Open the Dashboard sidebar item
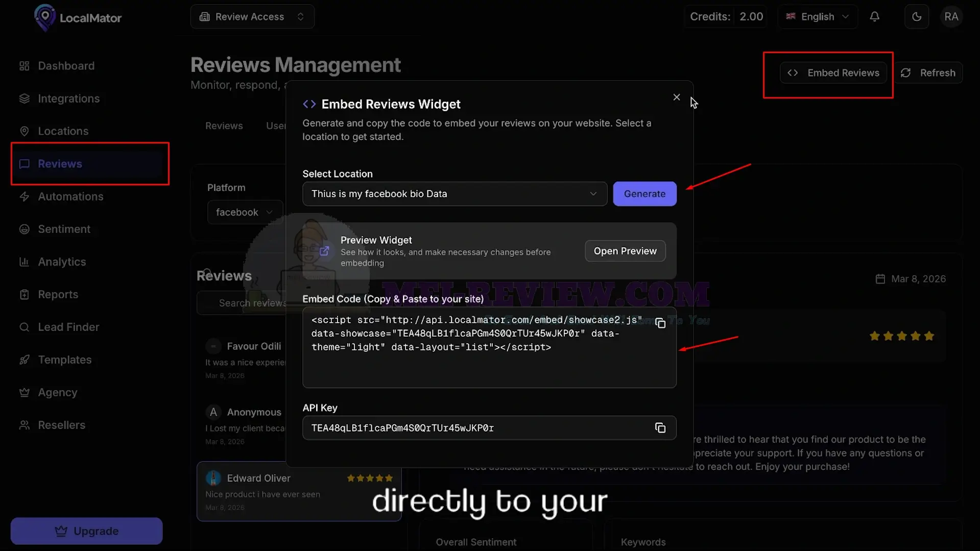The width and height of the screenshot is (980, 551). tap(66, 66)
